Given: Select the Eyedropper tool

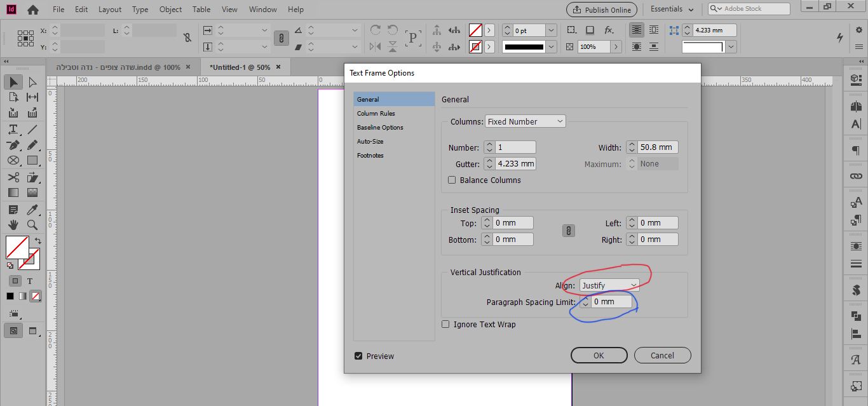Looking at the screenshot, I should pos(32,210).
